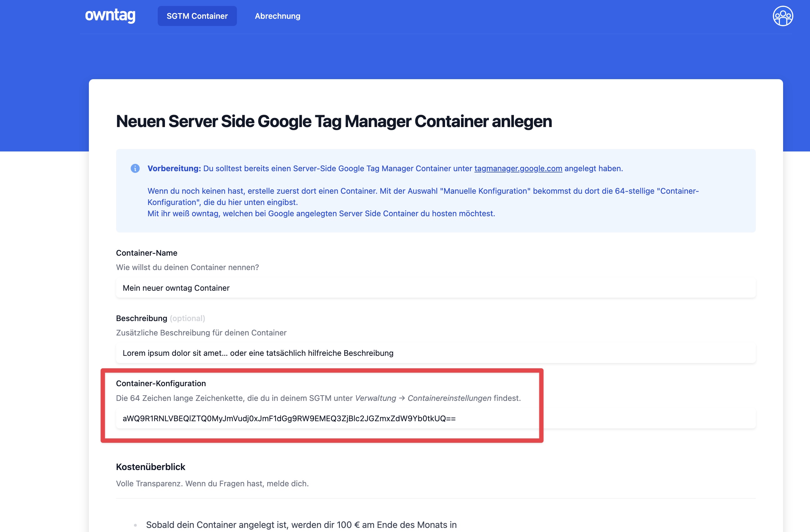Click the Kostenüberblick section heading
The height and width of the screenshot is (532, 810).
point(151,467)
